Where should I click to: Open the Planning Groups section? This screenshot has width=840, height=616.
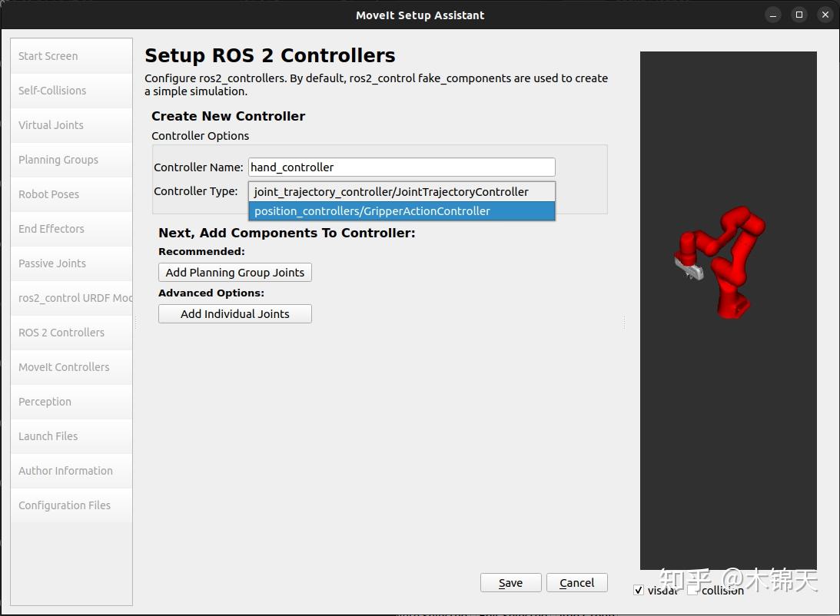pyautogui.click(x=58, y=159)
